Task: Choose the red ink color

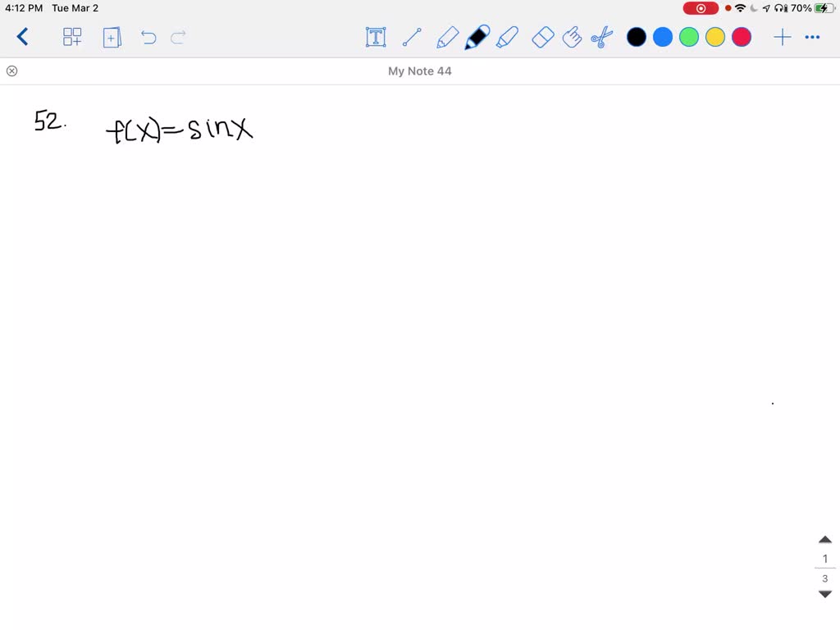Action: 741,37
